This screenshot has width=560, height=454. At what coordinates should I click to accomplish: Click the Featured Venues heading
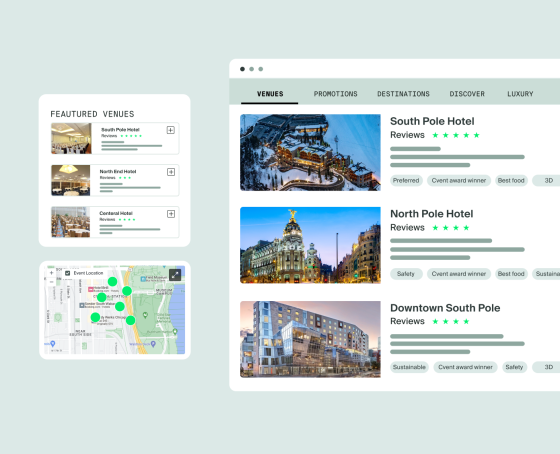[92, 114]
